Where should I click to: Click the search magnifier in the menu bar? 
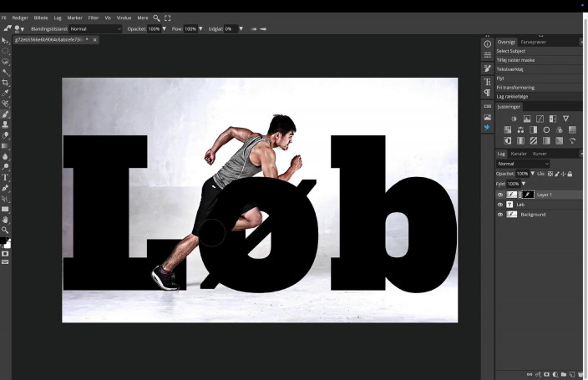tap(157, 18)
